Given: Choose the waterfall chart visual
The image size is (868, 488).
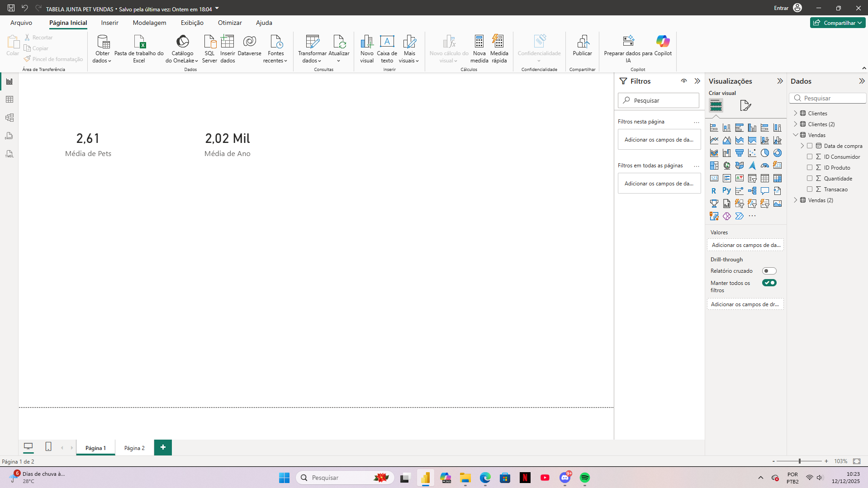Looking at the screenshot, I should pos(726,153).
